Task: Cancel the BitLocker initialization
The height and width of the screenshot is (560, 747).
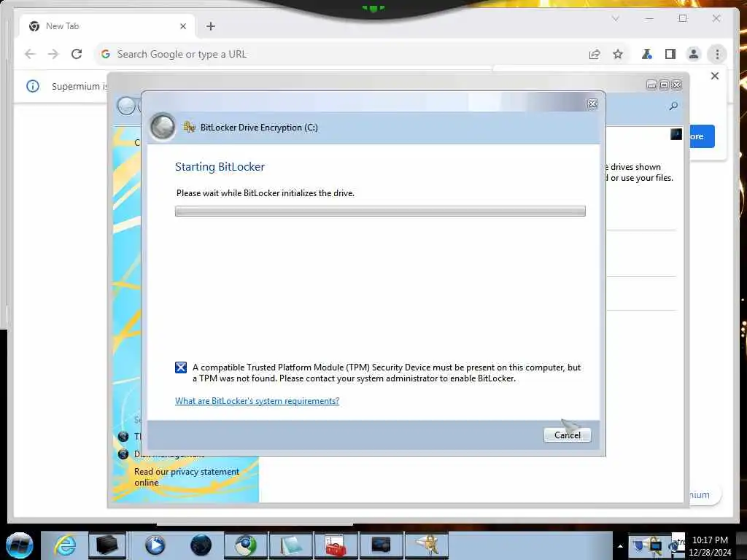Action: pos(567,435)
